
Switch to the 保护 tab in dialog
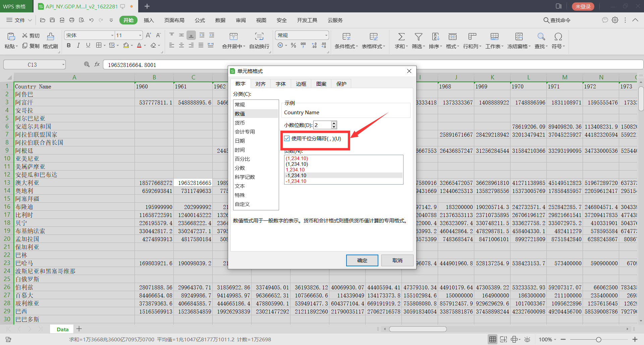click(341, 84)
